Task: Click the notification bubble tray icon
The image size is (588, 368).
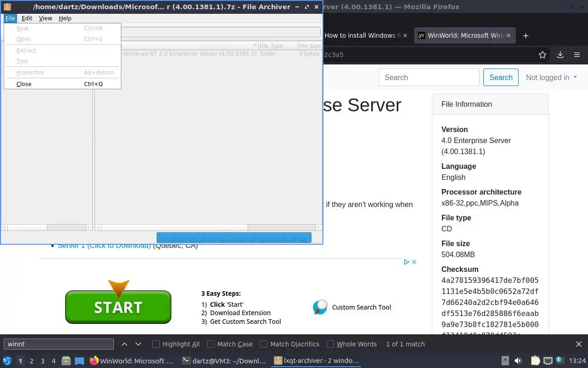Action: pos(560,360)
